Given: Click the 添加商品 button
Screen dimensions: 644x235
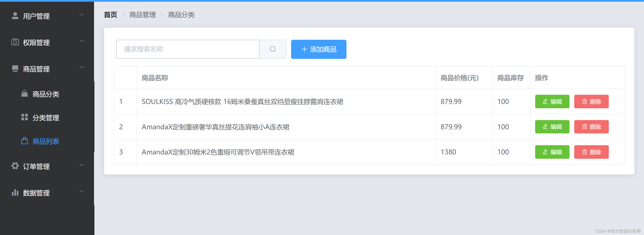Looking at the screenshot, I should click(x=319, y=49).
